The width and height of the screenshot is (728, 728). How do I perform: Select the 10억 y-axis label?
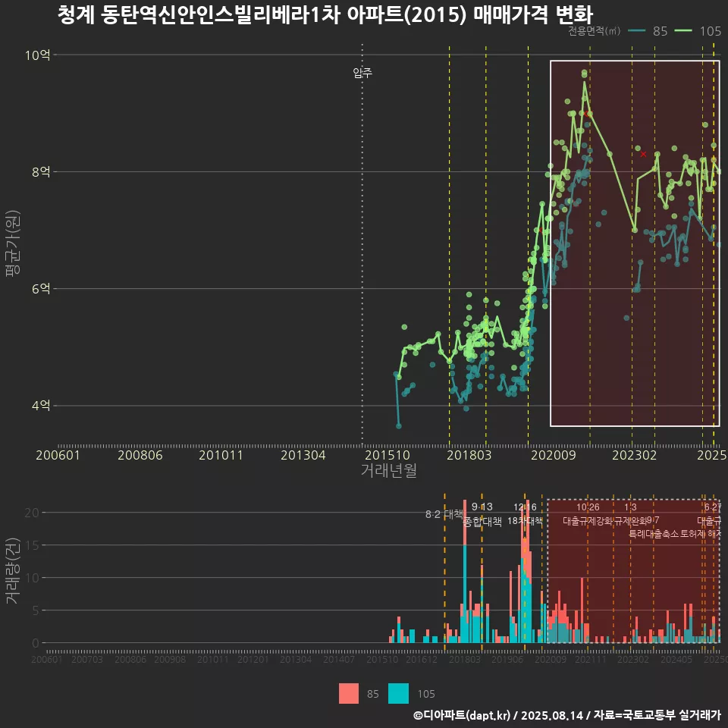(38, 55)
